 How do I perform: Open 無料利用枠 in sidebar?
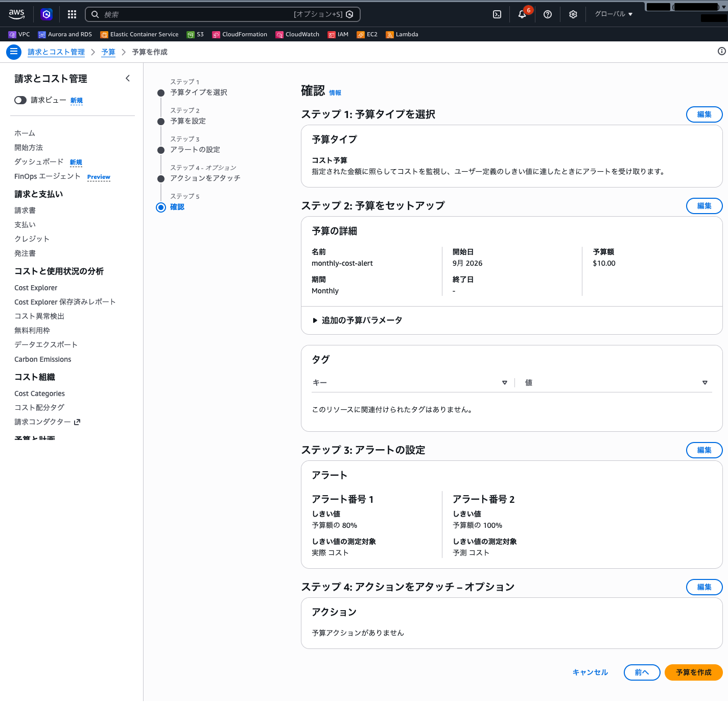[32, 331]
